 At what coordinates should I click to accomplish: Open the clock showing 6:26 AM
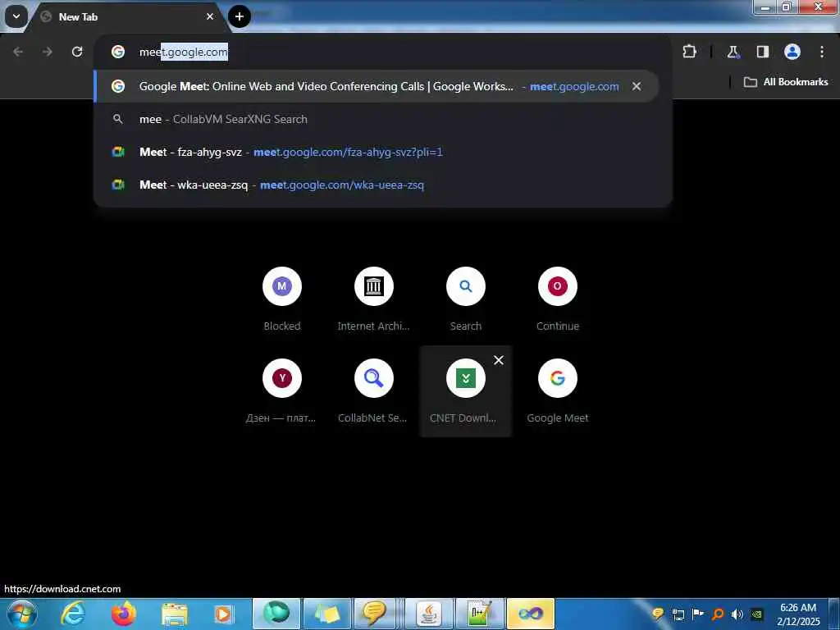click(798, 614)
